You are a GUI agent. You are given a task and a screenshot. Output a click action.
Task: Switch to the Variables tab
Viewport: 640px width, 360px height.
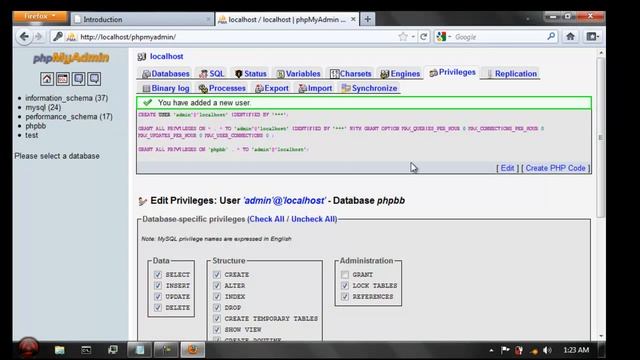298,74
